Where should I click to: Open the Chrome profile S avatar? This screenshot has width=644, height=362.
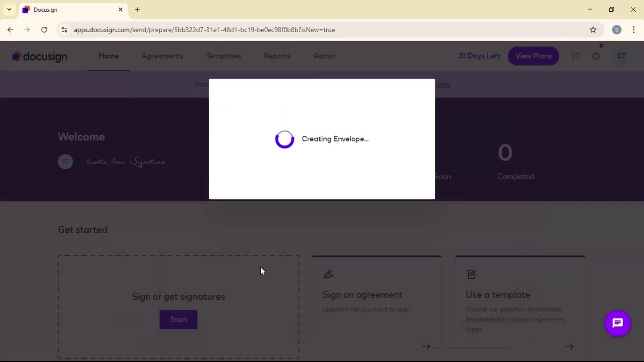pyautogui.click(x=616, y=30)
